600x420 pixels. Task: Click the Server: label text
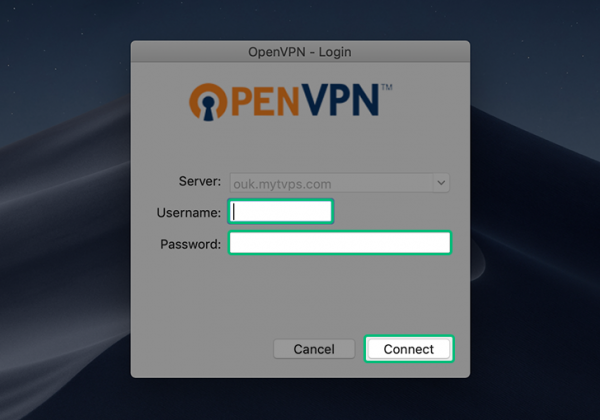(x=200, y=181)
